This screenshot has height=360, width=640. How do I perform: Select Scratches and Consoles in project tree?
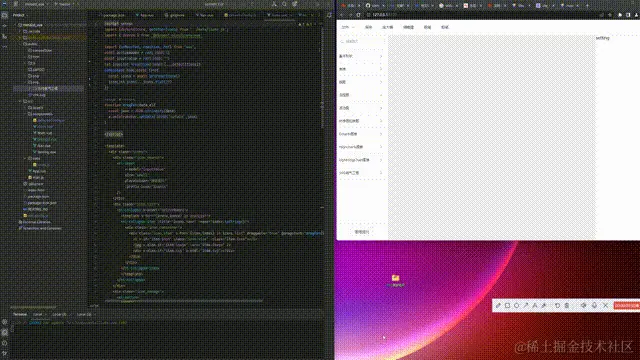click(x=40, y=228)
